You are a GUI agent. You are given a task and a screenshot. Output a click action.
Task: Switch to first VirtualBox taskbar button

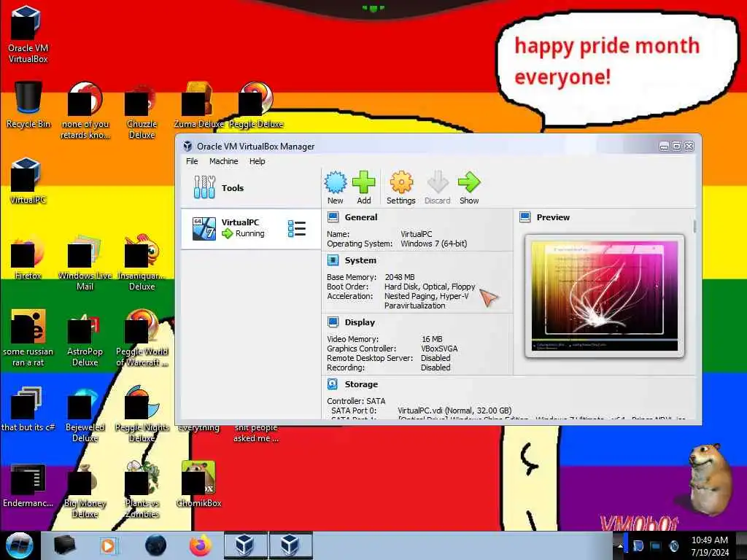pyautogui.click(x=245, y=545)
